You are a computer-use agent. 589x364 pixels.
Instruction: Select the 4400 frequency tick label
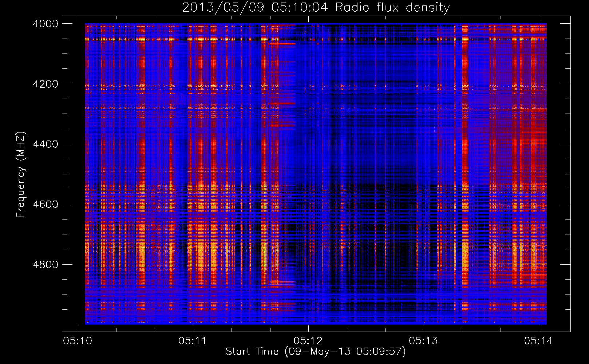[x=46, y=144]
